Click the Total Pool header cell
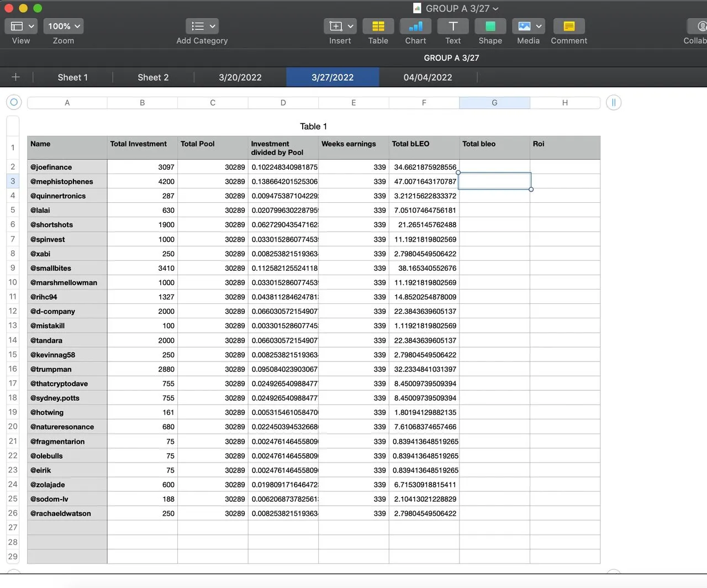Viewport: 707px width, 588px height. click(x=213, y=148)
